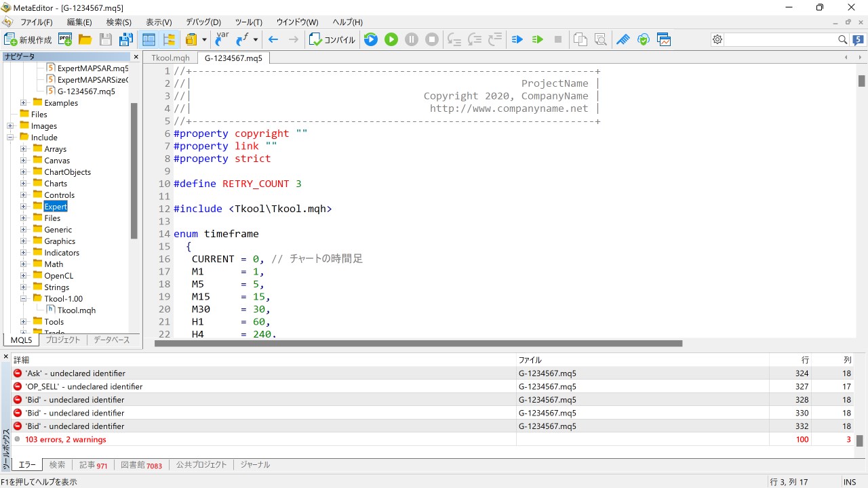Viewport: 868px width, 488px height.
Task: Click the コンパイル compile button
Action: click(332, 39)
